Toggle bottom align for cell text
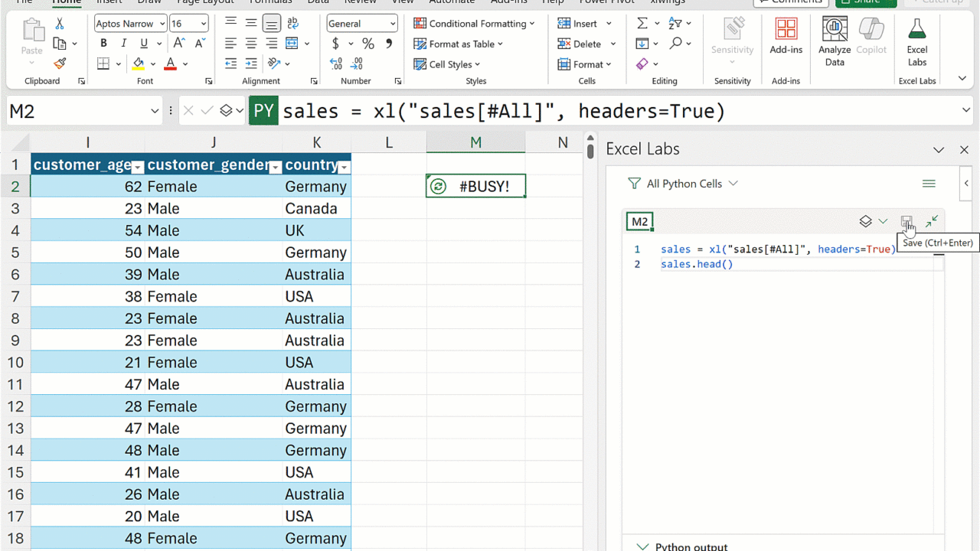Image resolution: width=980 pixels, height=551 pixels. [271, 24]
